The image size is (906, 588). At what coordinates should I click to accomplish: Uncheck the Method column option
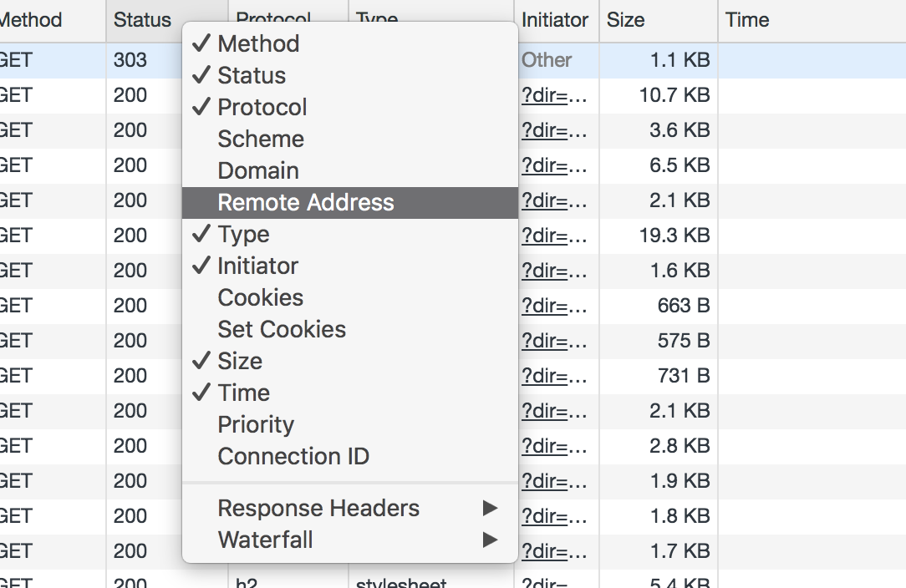pos(349,44)
